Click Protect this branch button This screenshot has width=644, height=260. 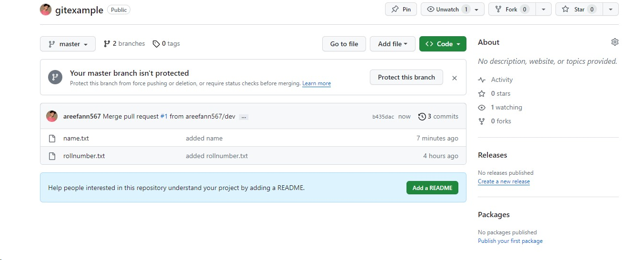(x=406, y=77)
